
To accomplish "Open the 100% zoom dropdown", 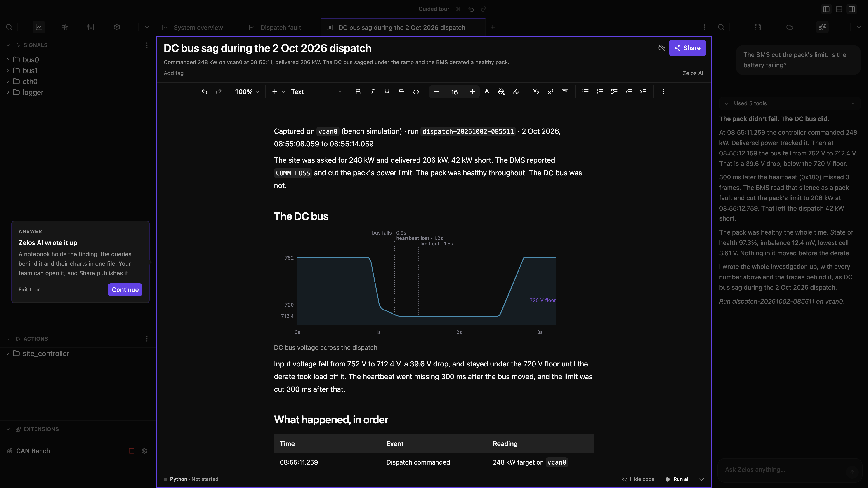I will pyautogui.click(x=247, y=91).
